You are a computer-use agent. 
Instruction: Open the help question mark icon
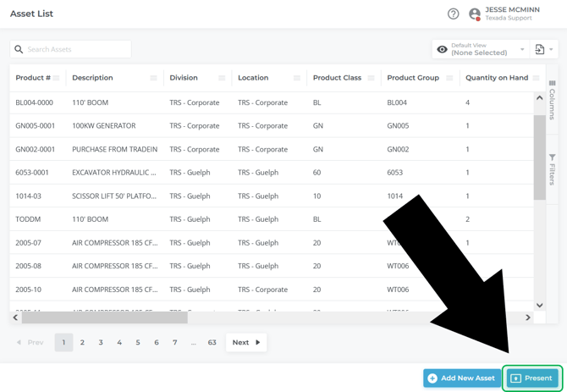tap(453, 14)
